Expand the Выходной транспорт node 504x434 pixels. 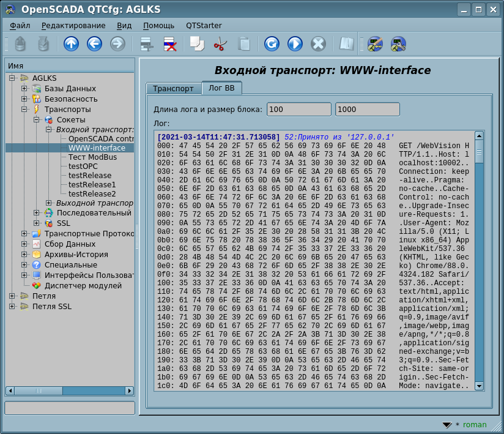click(48, 203)
